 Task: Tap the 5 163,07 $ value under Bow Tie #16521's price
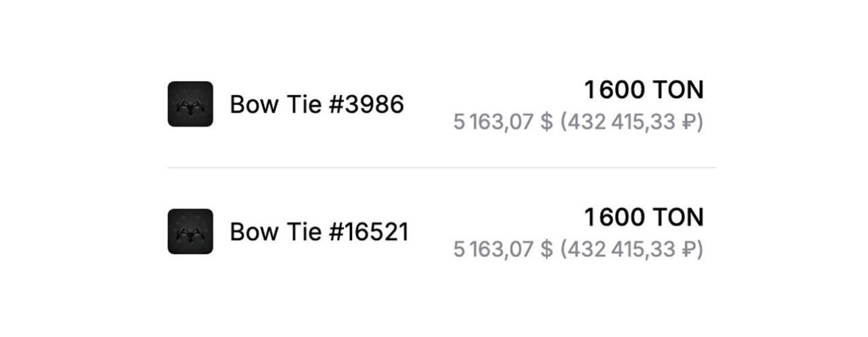503,250
